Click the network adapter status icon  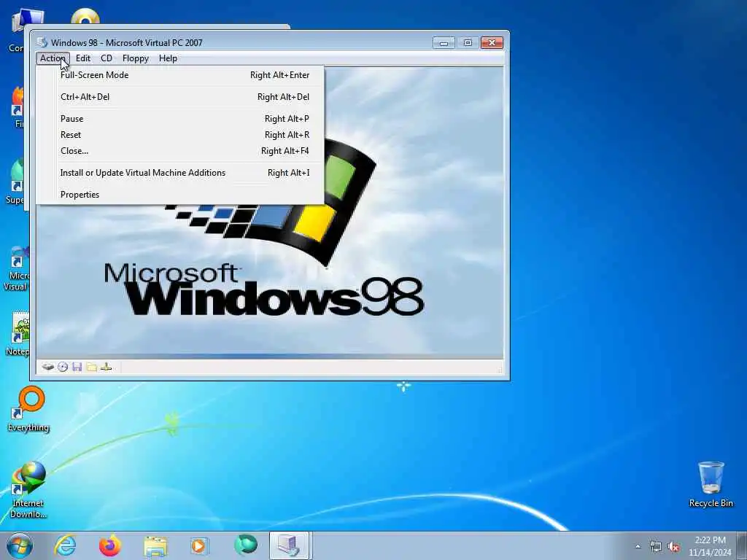click(x=107, y=367)
